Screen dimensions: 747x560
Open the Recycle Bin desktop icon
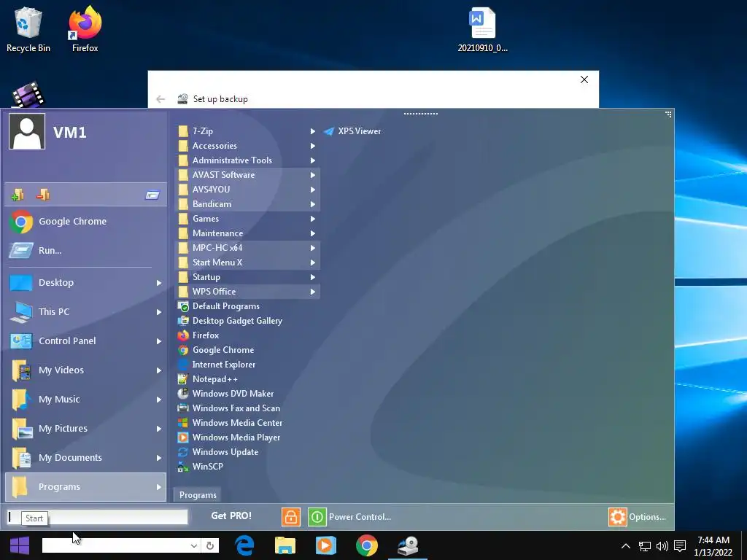(x=28, y=29)
